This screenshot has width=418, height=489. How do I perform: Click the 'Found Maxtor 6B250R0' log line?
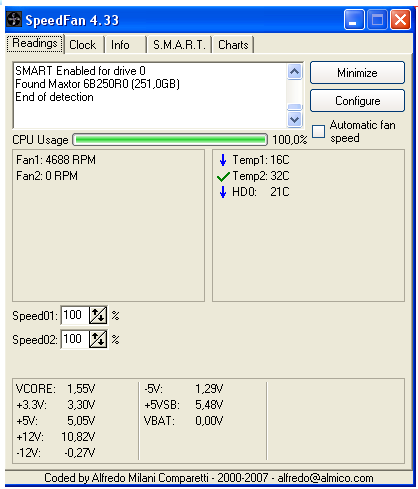[97, 84]
